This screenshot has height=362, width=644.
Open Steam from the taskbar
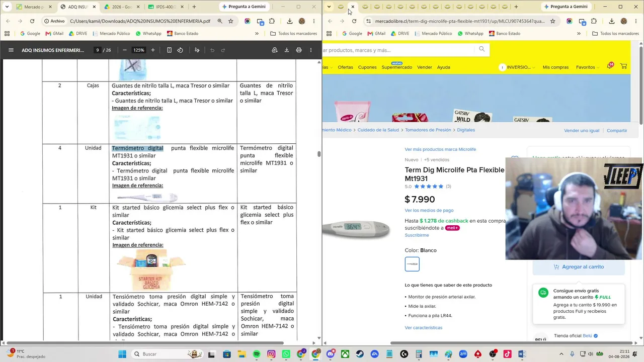[x=360, y=354]
